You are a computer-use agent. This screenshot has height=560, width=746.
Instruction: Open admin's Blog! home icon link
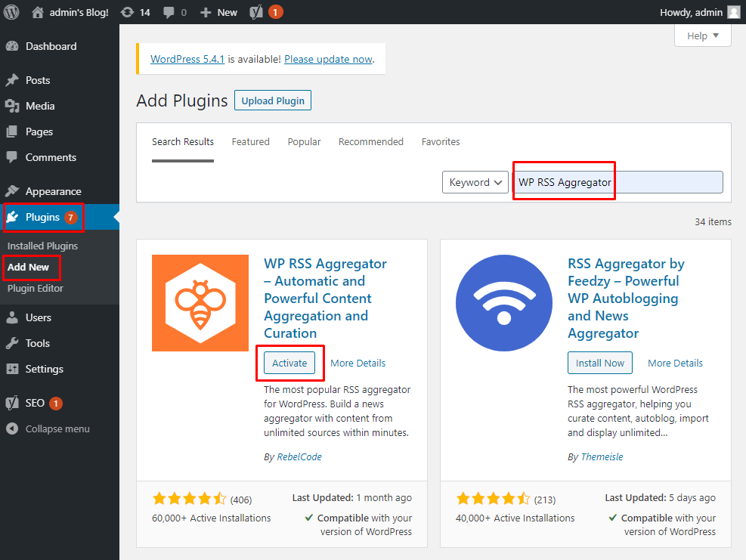pyautogui.click(x=38, y=12)
